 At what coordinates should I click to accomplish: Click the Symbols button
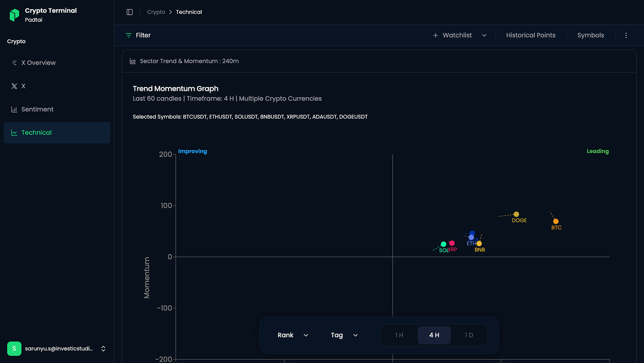point(590,35)
